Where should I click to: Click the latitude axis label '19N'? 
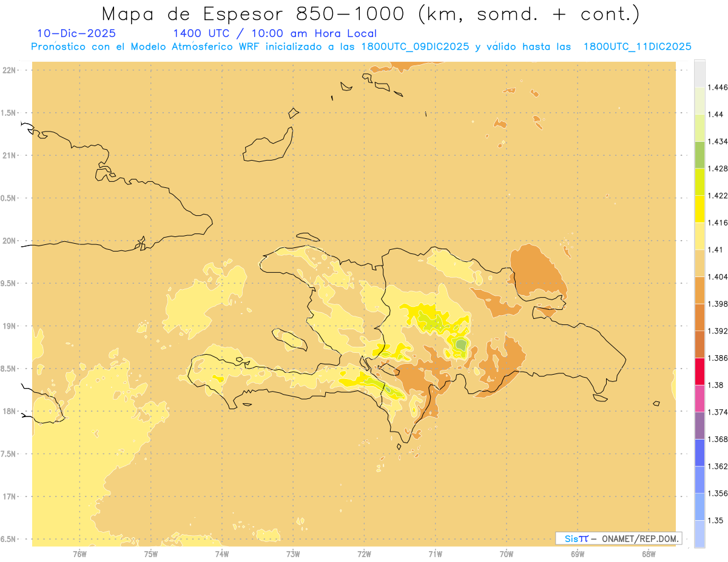tap(10, 326)
